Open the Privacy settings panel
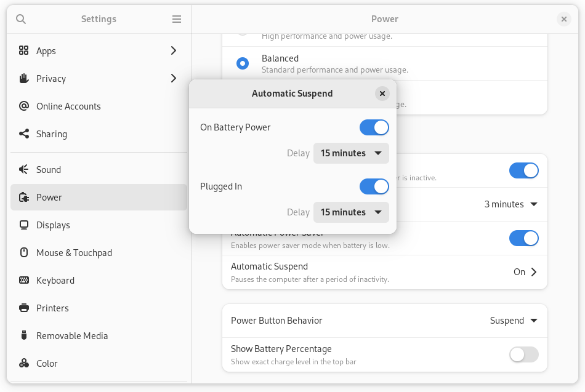This screenshot has height=392, width=585. 99,78
